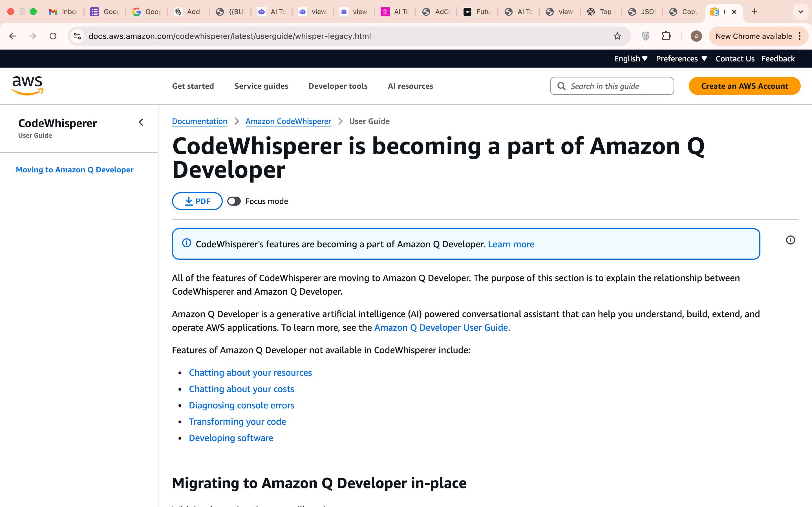The width and height of the screenshot is (812, 507).
Task: Click the PDF download icon
Action: (189, 201)
